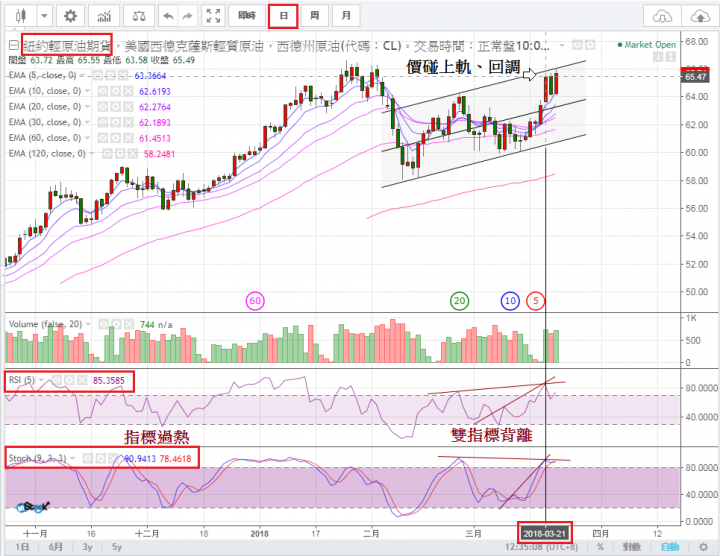Viewport: 720px width, 556px height.
Task: Undo the last chart action
Action: (169, 16)
